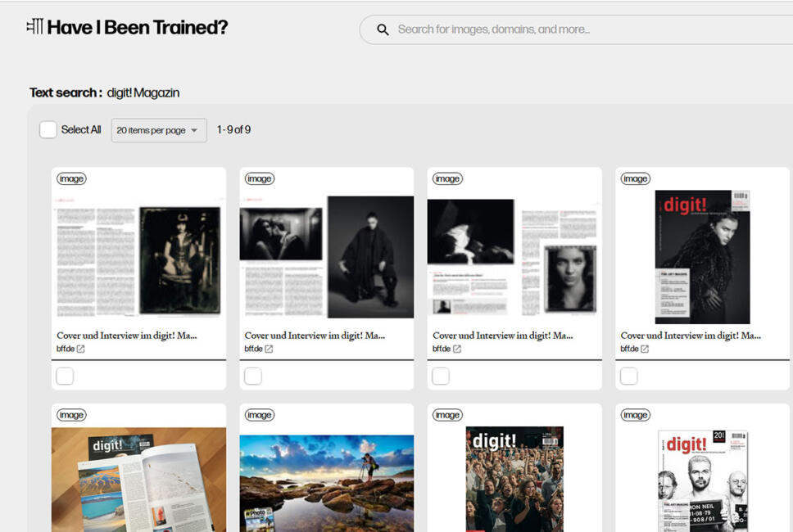
Task: Open the 20 items per page dropdown
Action: (159, 130)
